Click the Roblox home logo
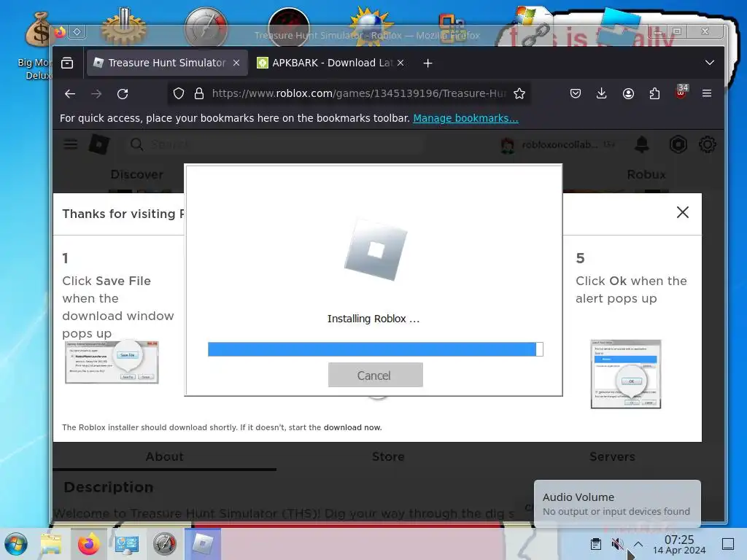This screenshot has width=747, height=560. click(99, 144)
